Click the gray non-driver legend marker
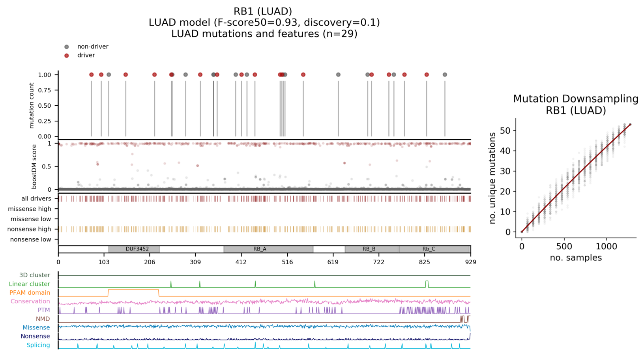This screenshot has height=357, width=644. (x=67, y=47)
